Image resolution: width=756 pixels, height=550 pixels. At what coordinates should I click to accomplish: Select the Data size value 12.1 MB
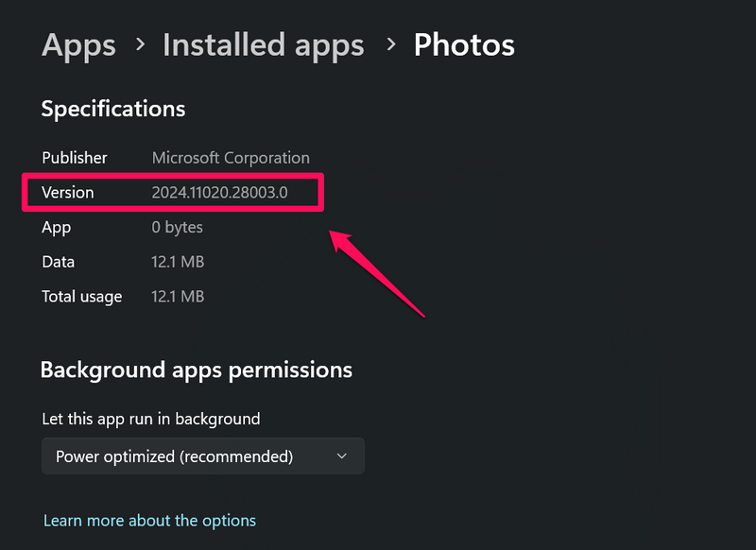click(x=178, y=262)
